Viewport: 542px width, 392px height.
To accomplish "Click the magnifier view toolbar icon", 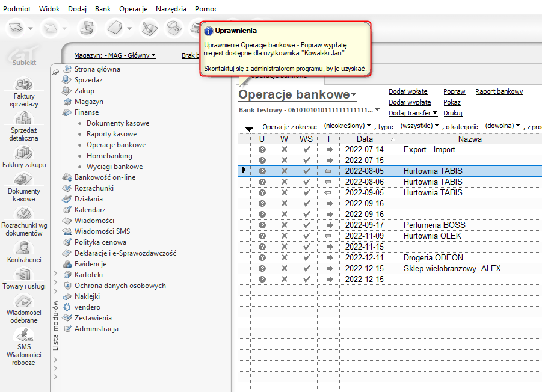I will click(174, 28).
